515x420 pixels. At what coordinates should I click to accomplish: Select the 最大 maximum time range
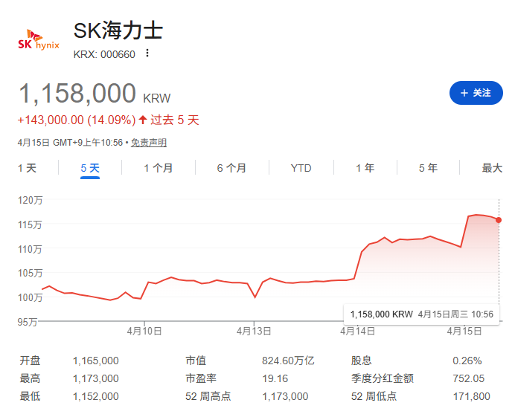(492, 168)
